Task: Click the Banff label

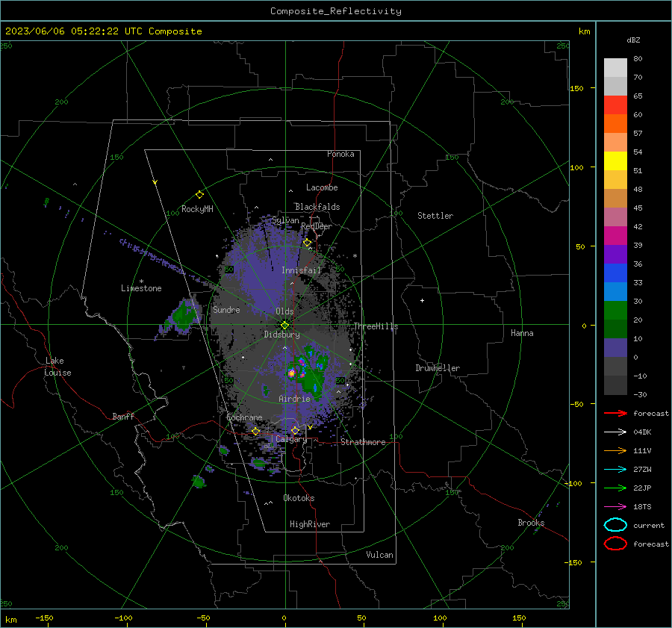Action: click(123, 417)
